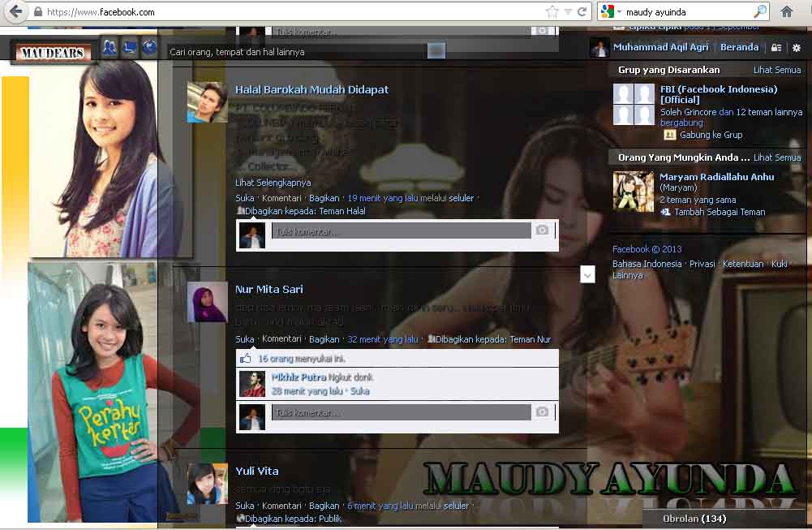This screenshot has height=530, width=812.
Task: Click the Tulis komentar field under Halal post
Action: pos(402,231)
